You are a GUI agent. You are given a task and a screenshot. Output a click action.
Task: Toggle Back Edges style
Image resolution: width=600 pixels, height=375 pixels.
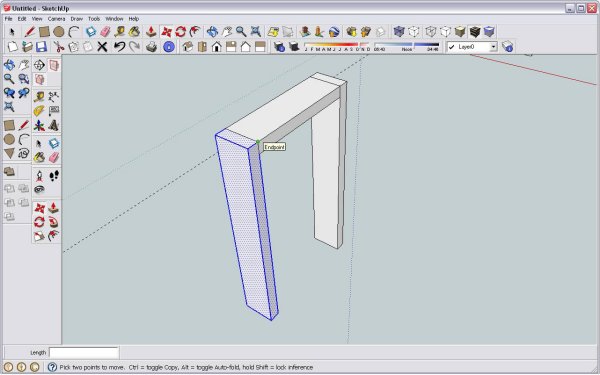click(x=413, y=32)
